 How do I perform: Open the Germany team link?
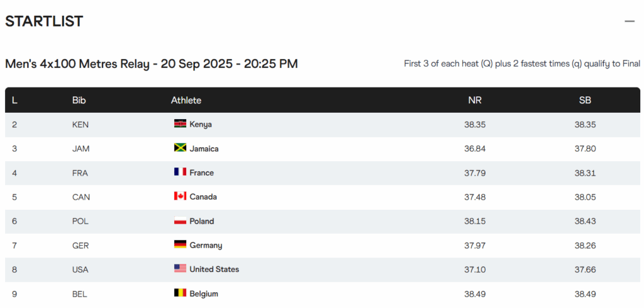[206, 245]
